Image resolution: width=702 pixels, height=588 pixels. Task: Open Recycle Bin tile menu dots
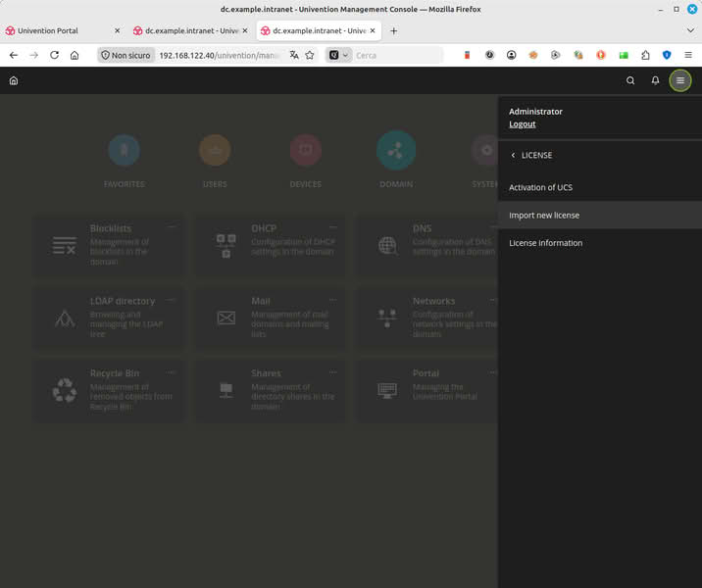171,372
